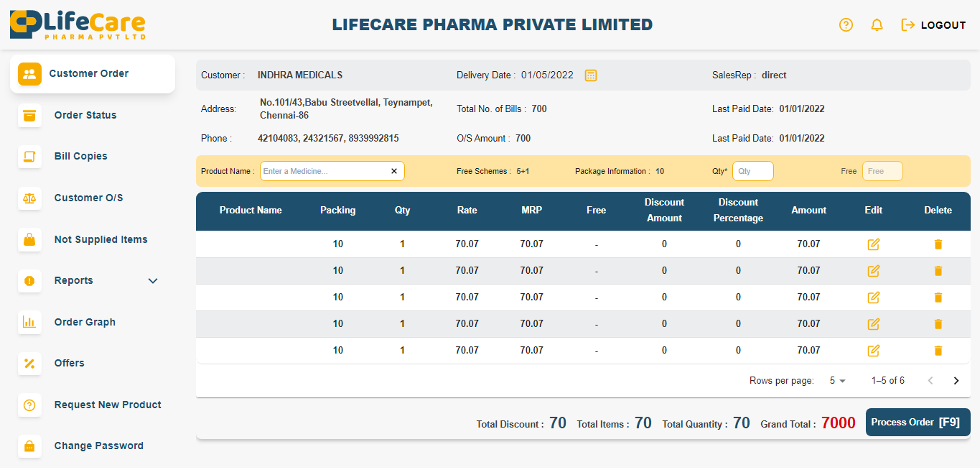Focus the Qty input field
This screenshot has width=980, height=475.
coord(753,171)
